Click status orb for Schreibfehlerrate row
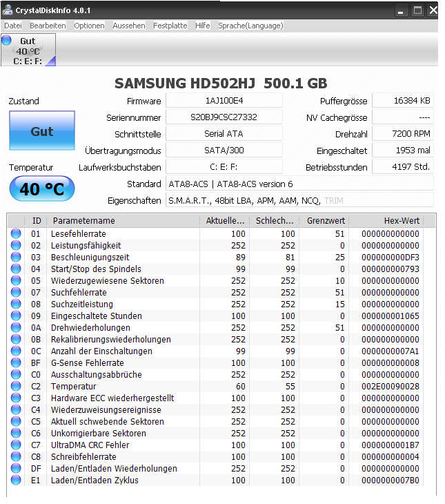This screenshot has height=504, width=445. (x=16, y=456)
